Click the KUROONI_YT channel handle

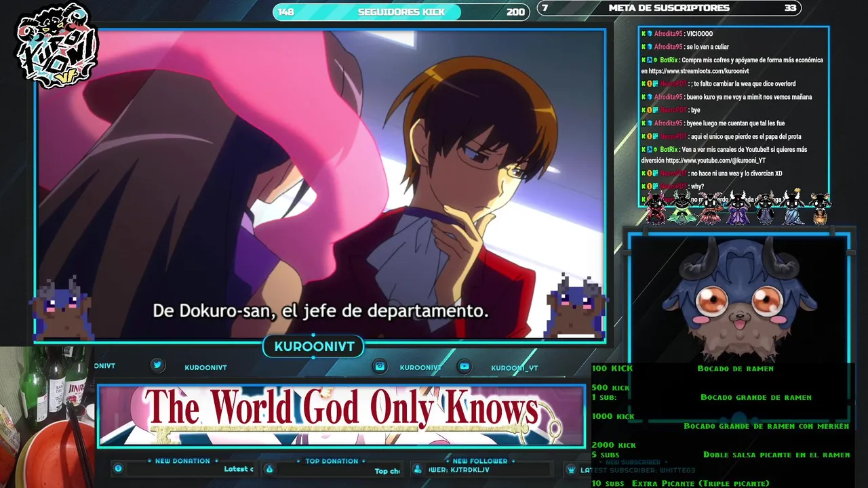[x=515, y=368]
